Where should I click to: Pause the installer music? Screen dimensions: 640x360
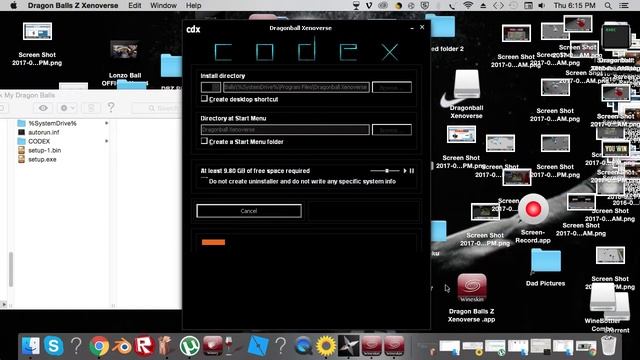click(412, 171)
